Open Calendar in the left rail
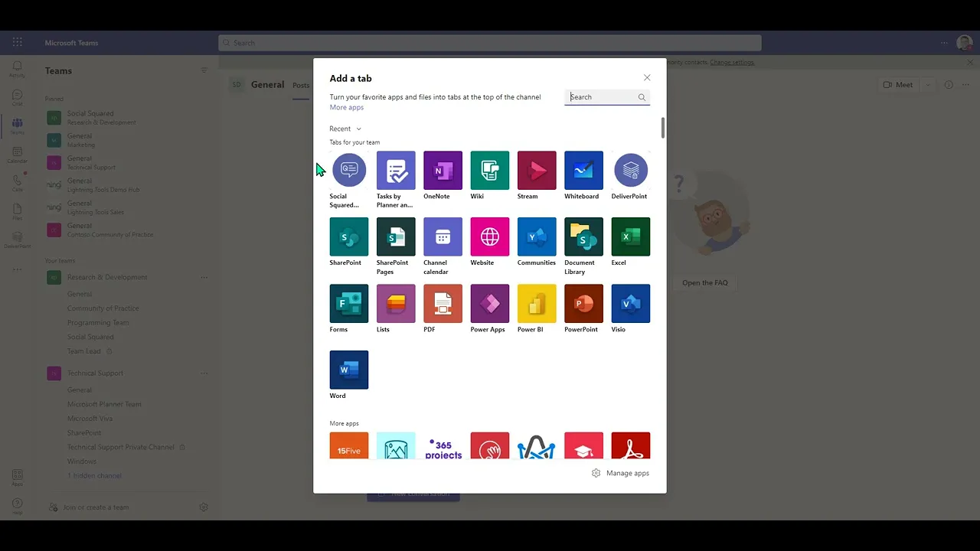Image resolution: width=980 pixels, height=551 pixels. pos(17,155)
